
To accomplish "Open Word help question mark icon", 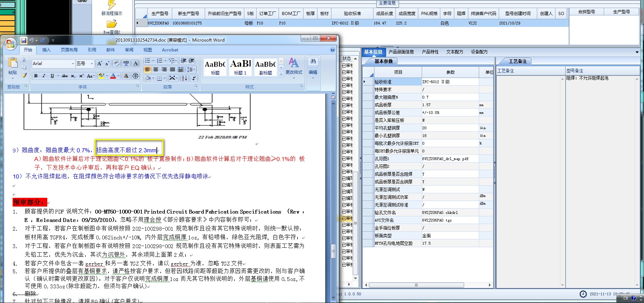I will (x=332, y=50).
